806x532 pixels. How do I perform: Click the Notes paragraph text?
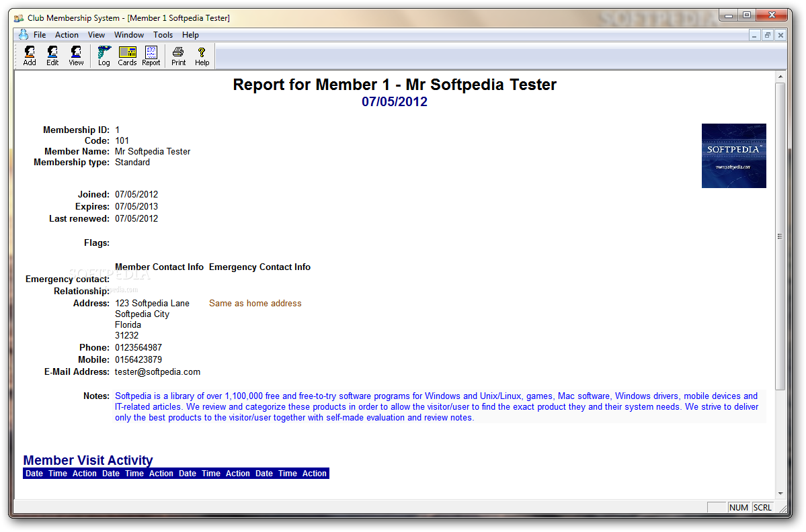pos(436,406)
